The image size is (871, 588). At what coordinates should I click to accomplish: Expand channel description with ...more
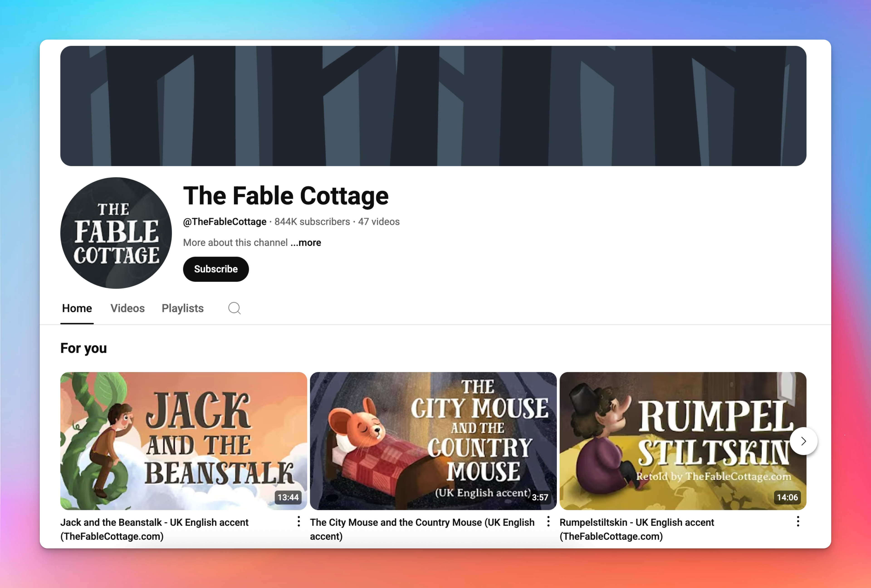[x=306, y=243]
